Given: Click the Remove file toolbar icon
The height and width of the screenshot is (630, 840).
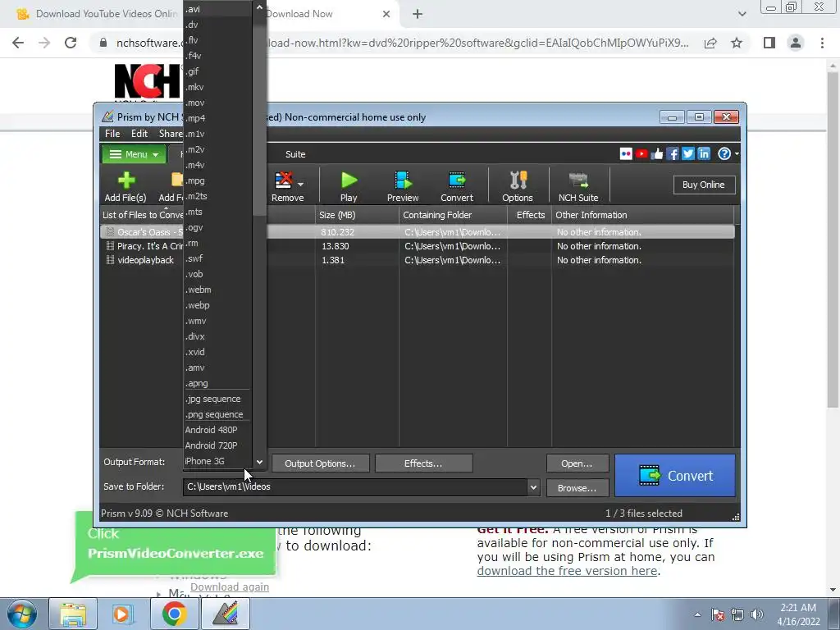Looking at the screenshot, I should (x=283, y=180).
